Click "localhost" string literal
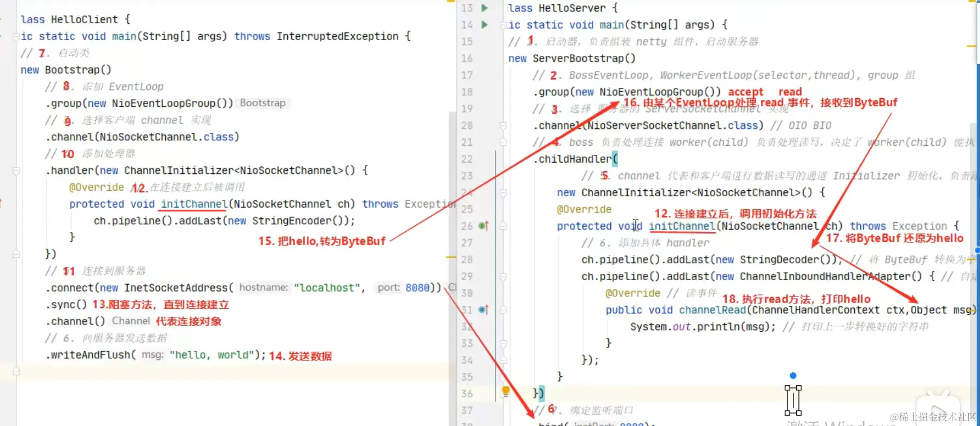The width and height of the screenshot is (980, 426). pyautogui.click(x=327, y=288)
